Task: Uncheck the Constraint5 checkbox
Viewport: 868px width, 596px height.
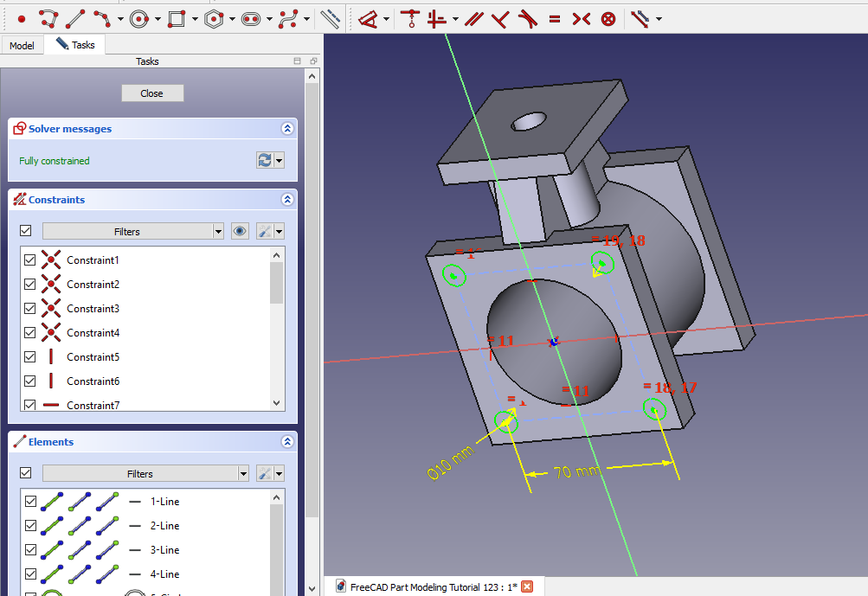Action: (x=30, y=357)
